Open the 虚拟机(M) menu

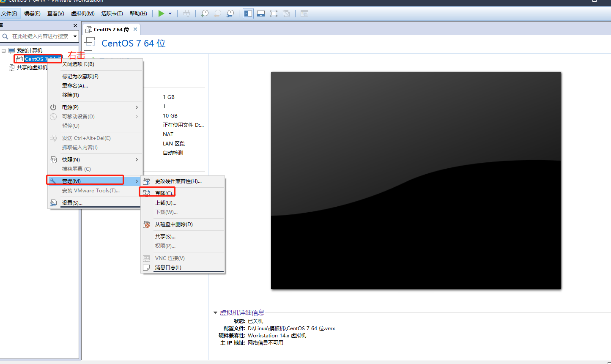82,14
